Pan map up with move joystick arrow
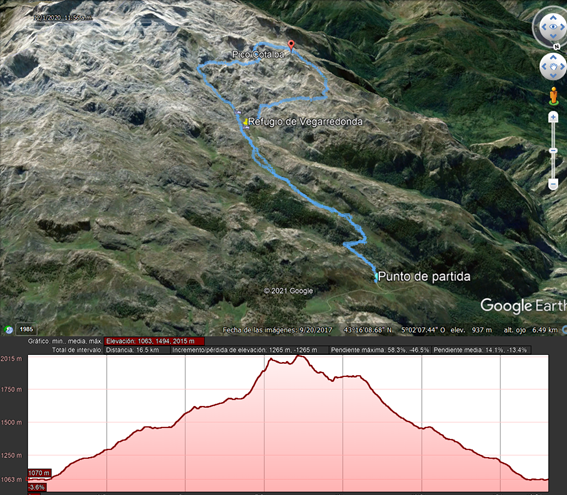 [x=553, y=57]
